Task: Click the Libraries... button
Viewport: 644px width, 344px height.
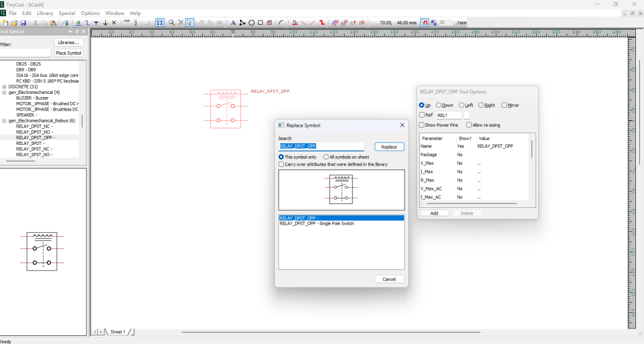Action: [x=69, y=42]
